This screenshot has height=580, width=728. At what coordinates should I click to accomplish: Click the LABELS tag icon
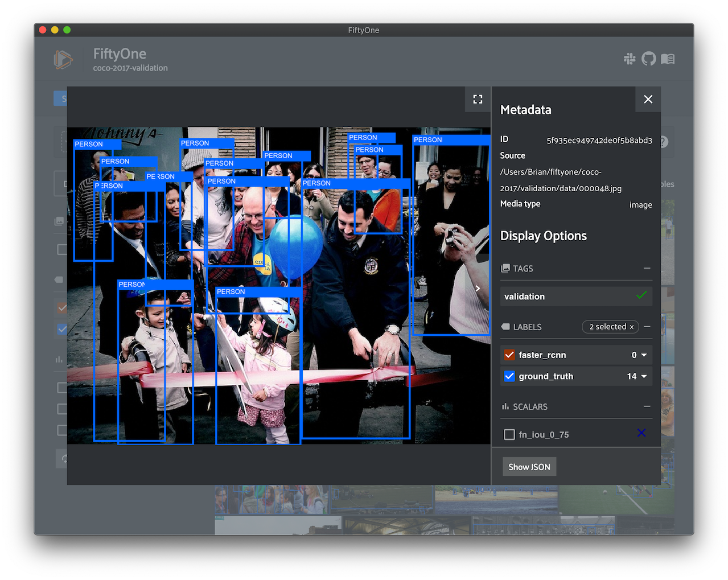coord(505,326)
